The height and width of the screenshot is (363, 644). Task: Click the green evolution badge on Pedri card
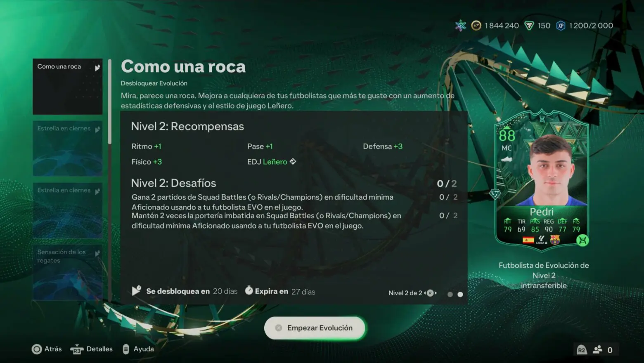click(x=582, y=240)
